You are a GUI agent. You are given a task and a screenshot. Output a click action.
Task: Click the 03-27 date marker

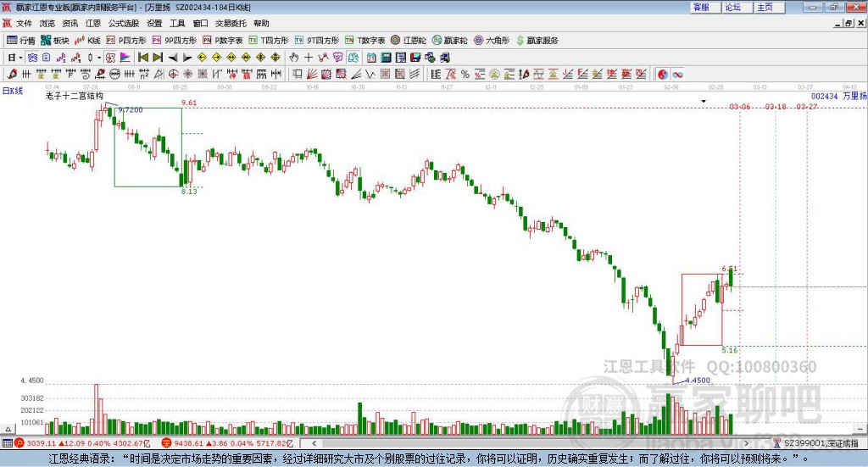tap(807, 106)
